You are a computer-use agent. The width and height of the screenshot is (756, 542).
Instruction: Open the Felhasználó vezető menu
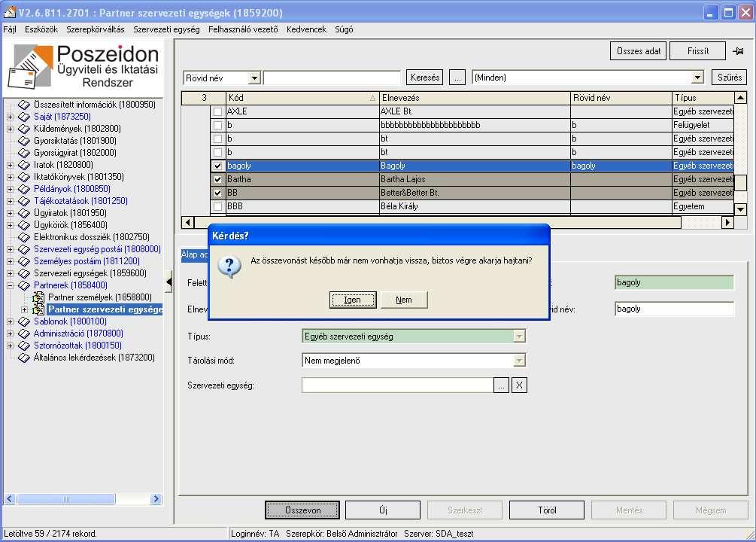pyautogui.click(x=243, y=29)
